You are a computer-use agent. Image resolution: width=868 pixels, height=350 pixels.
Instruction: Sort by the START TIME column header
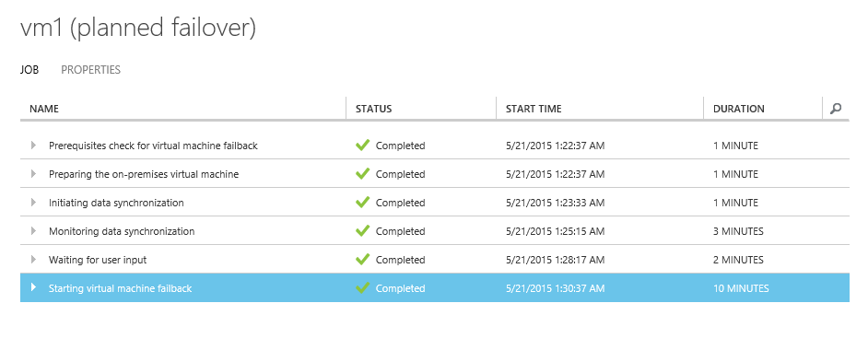pos(534,109)
